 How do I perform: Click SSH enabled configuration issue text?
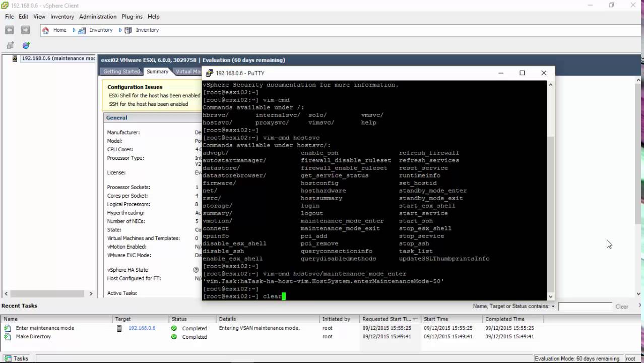pos(148,104)
